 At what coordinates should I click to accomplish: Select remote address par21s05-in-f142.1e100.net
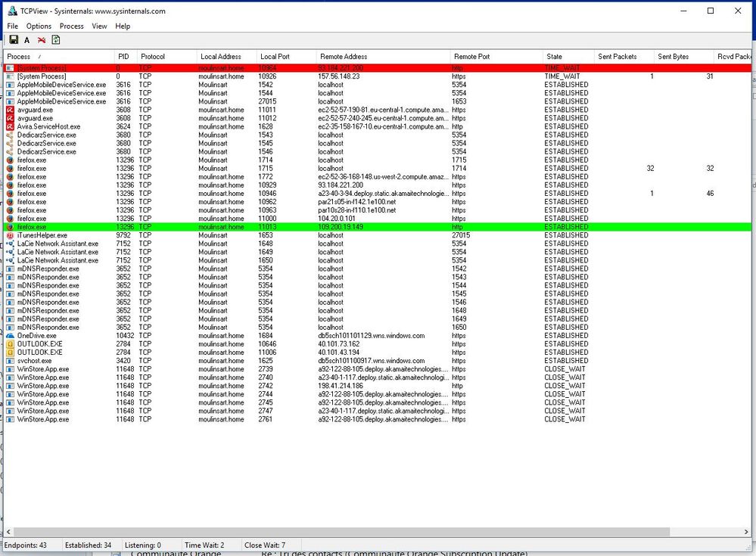356,202
